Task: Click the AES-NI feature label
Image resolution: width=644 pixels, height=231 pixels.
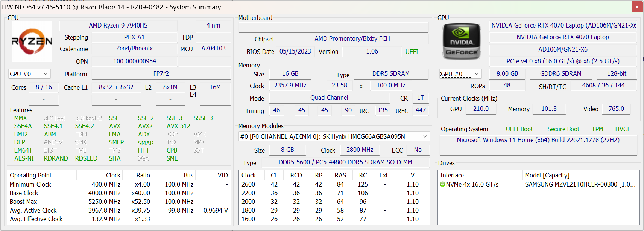Action: click(24, 158)
